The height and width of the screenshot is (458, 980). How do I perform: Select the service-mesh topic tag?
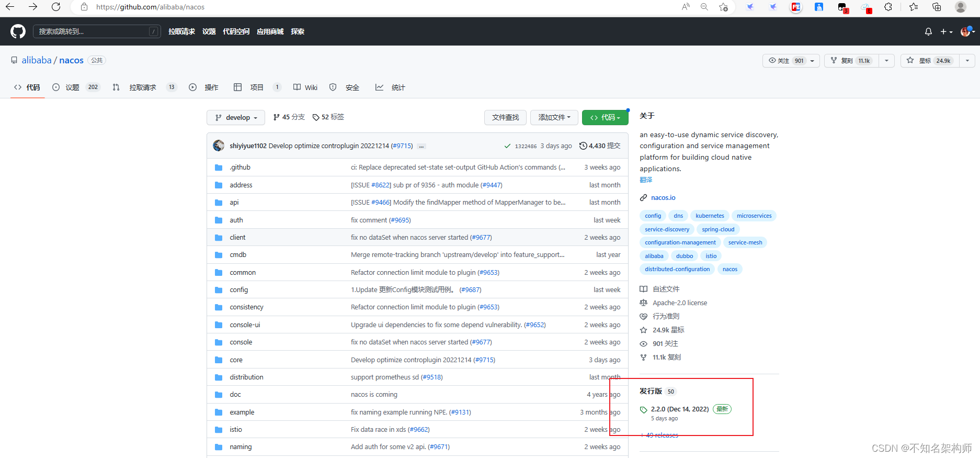click(x=745, y=242)
